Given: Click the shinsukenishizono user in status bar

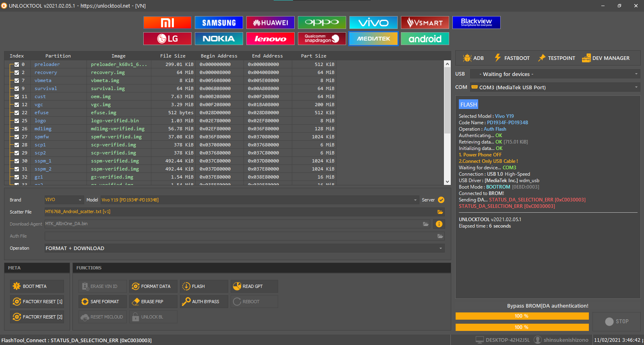Looking at the screenshot, I should coord(561,340).
